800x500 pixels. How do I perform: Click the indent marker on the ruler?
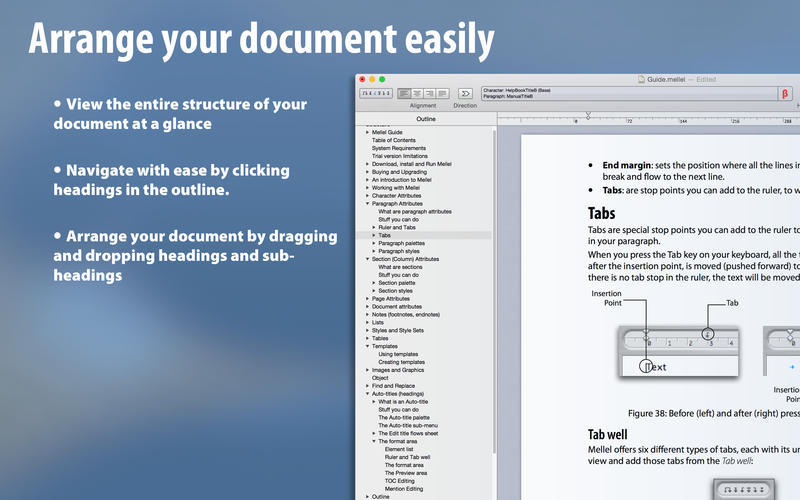coord(588,117)
